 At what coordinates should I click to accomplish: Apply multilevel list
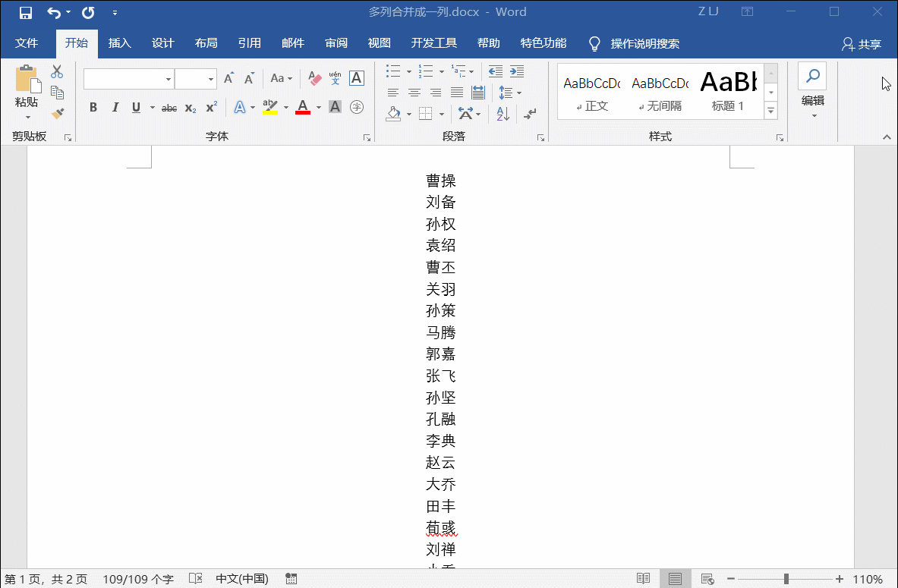(x=458, y=71)
